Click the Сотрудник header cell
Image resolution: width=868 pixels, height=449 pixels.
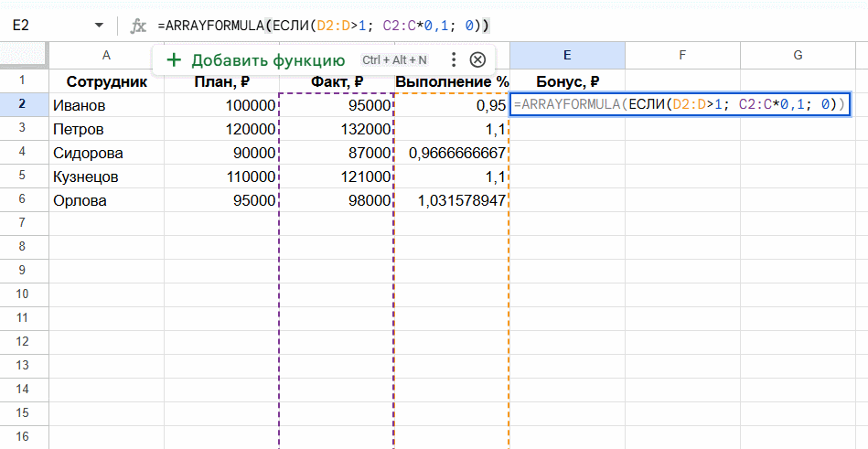[x=106, y=81]
